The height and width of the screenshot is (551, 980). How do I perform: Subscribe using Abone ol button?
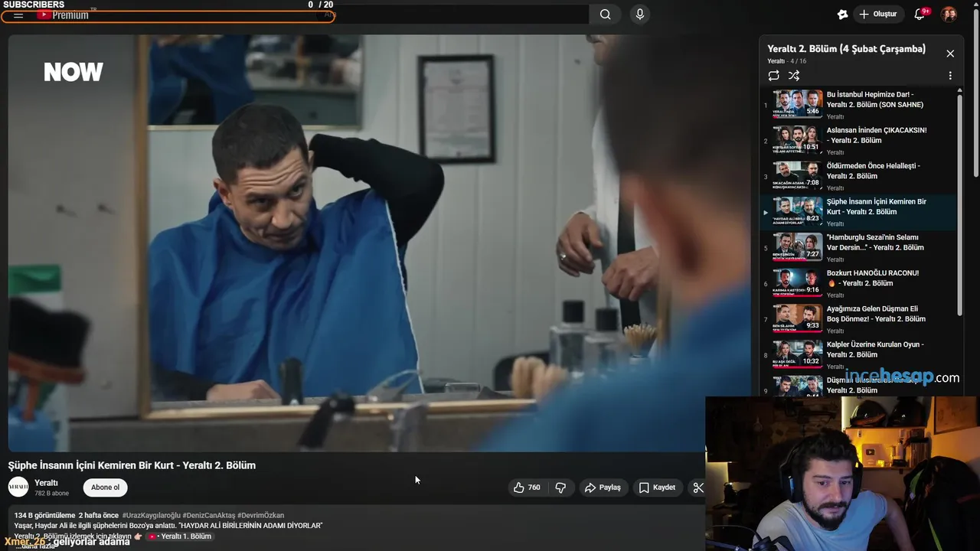[106, 487]
